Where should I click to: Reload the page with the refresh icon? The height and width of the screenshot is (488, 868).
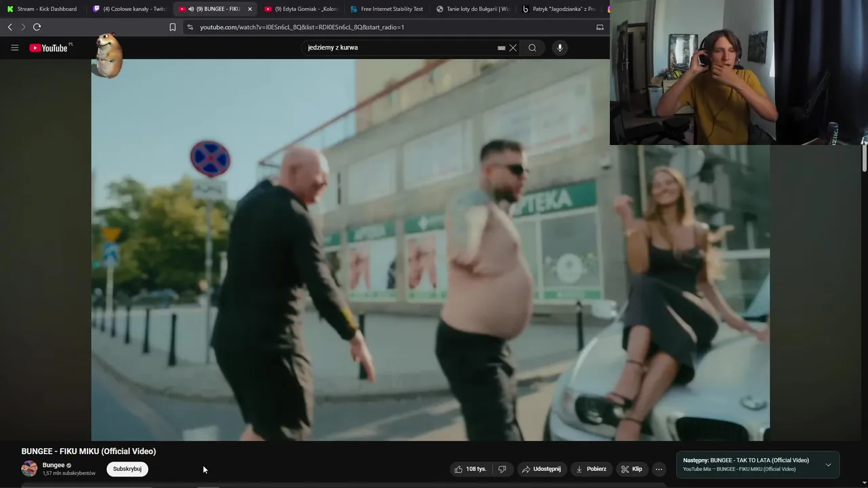[37, 27]
